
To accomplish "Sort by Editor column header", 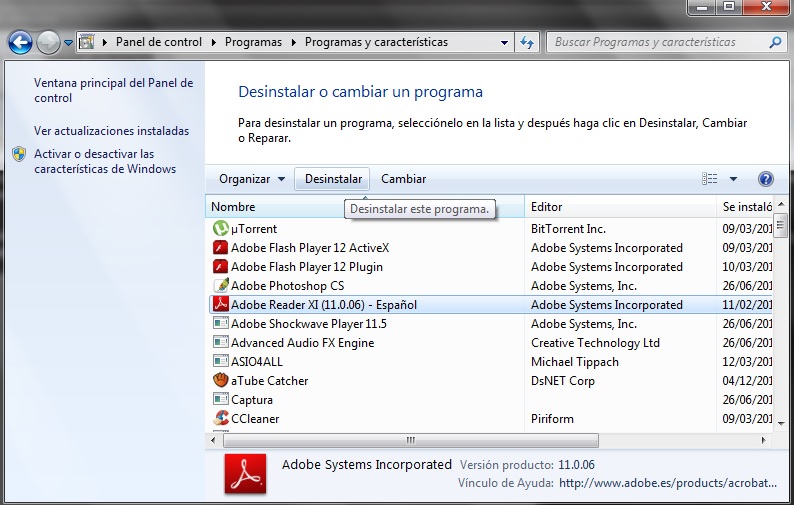I will 620,207.
